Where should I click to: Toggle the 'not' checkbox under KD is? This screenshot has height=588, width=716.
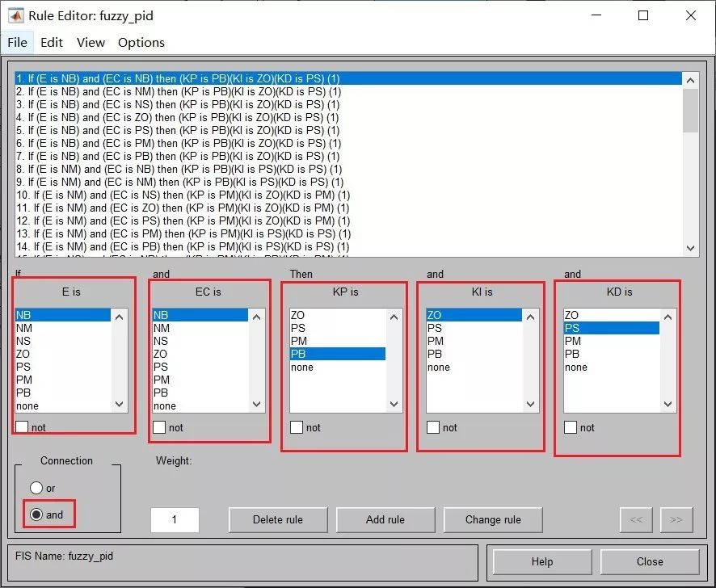click(x=571, y=427)
